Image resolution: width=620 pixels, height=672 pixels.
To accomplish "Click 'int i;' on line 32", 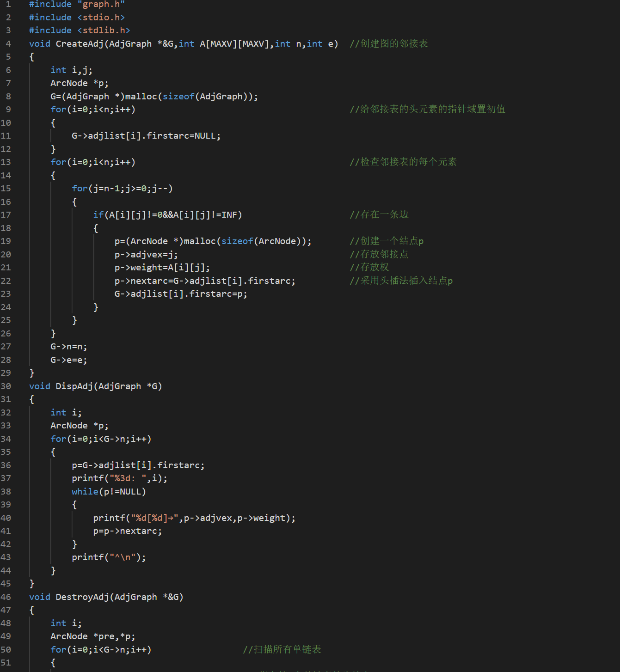I will point(66,412).
